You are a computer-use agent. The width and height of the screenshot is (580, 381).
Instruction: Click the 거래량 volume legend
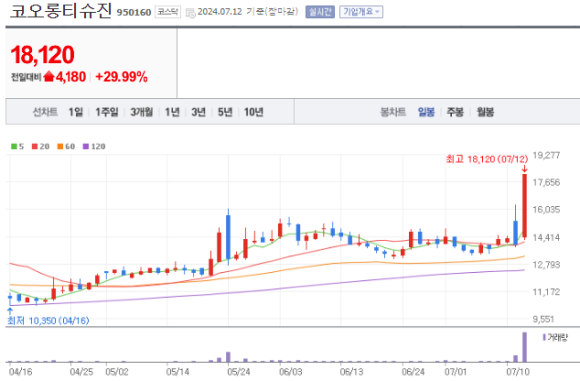(x=554, y=337)
